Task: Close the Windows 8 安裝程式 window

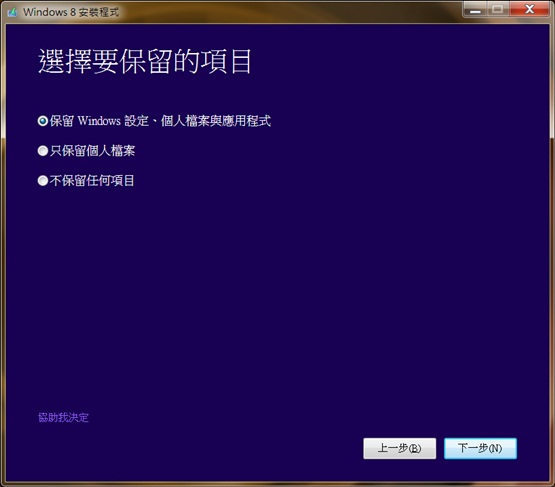Action: coord(529,9)
